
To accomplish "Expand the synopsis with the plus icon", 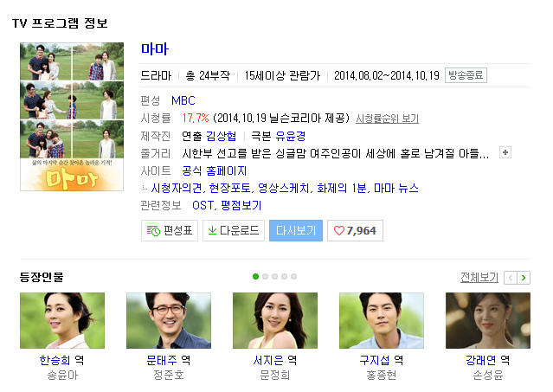I will (505, 152).
